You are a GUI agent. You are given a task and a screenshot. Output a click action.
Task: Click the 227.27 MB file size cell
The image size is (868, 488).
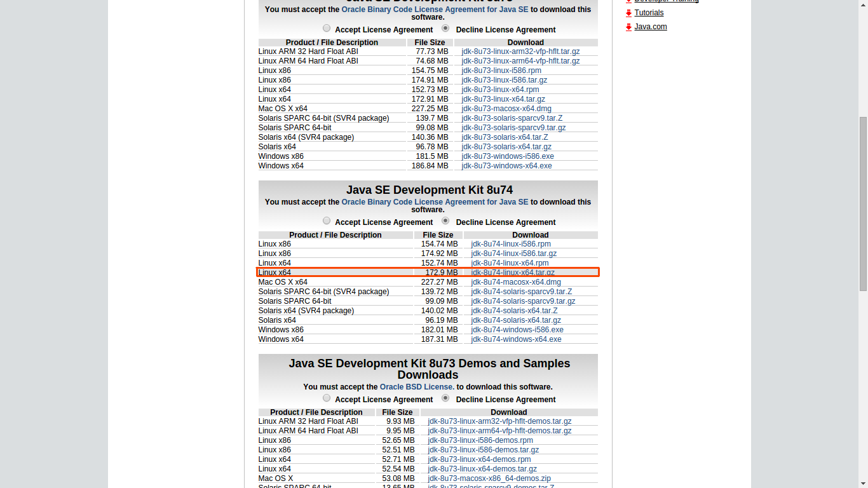439,282
